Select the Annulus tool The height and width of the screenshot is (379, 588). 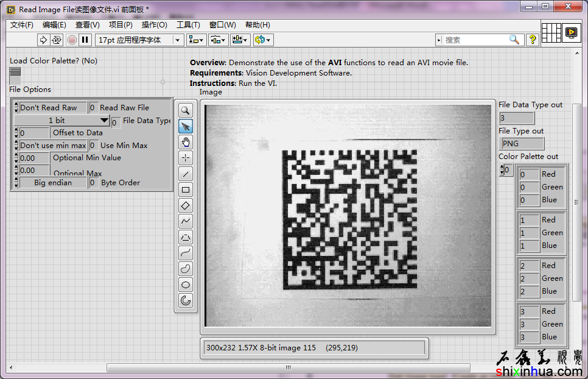[x=186, y=300]
